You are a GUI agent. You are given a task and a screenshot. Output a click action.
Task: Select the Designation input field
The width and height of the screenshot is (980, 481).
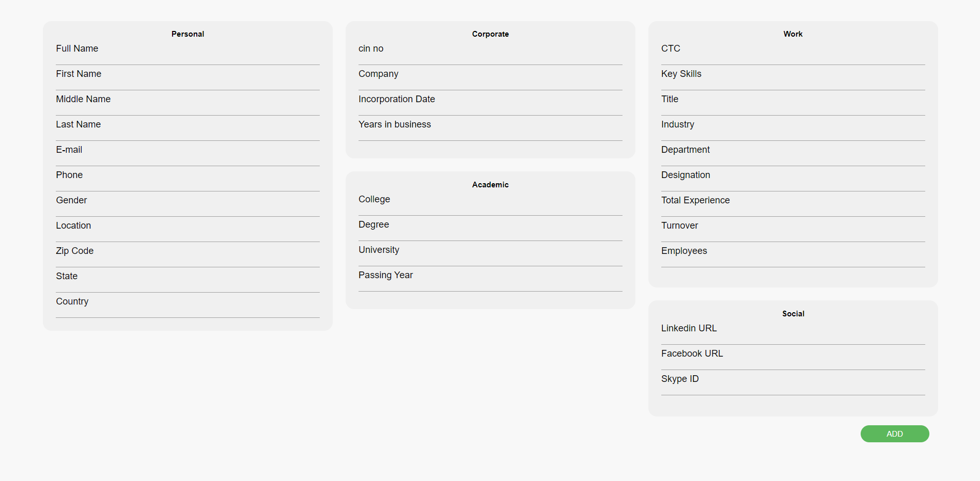792,179
